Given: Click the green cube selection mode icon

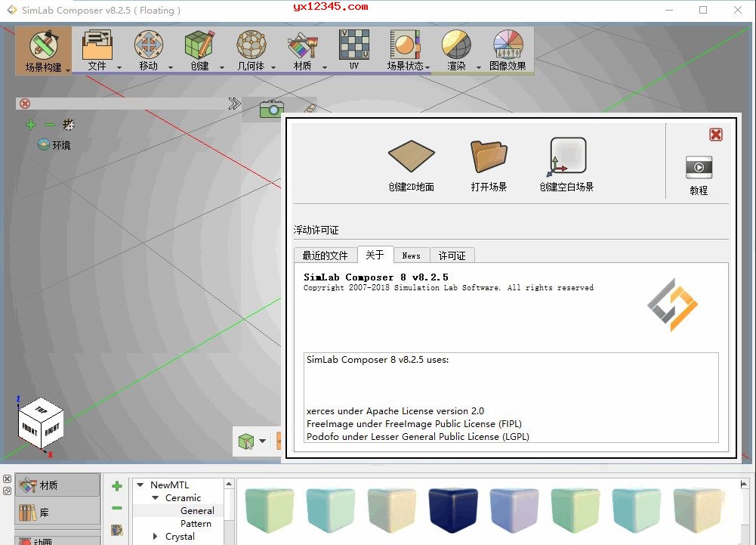Looking at the screenshot, I should click(x=246, y=441).
